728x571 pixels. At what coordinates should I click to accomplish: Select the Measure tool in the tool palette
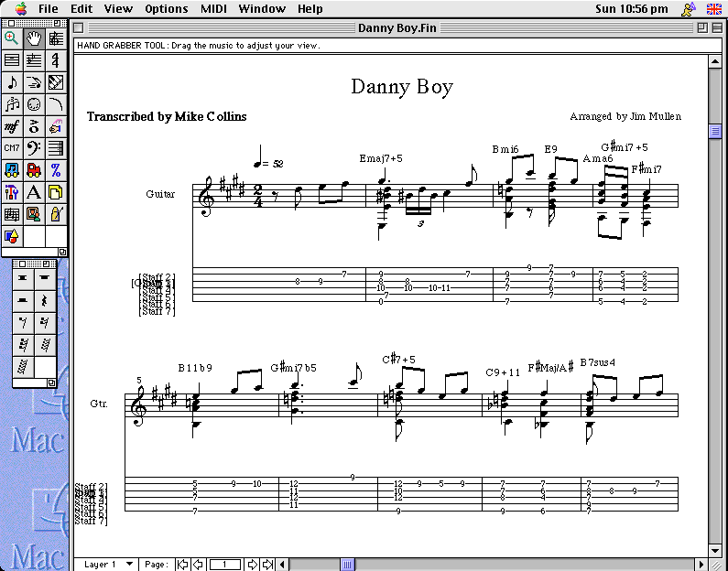[x=12, y=60]
